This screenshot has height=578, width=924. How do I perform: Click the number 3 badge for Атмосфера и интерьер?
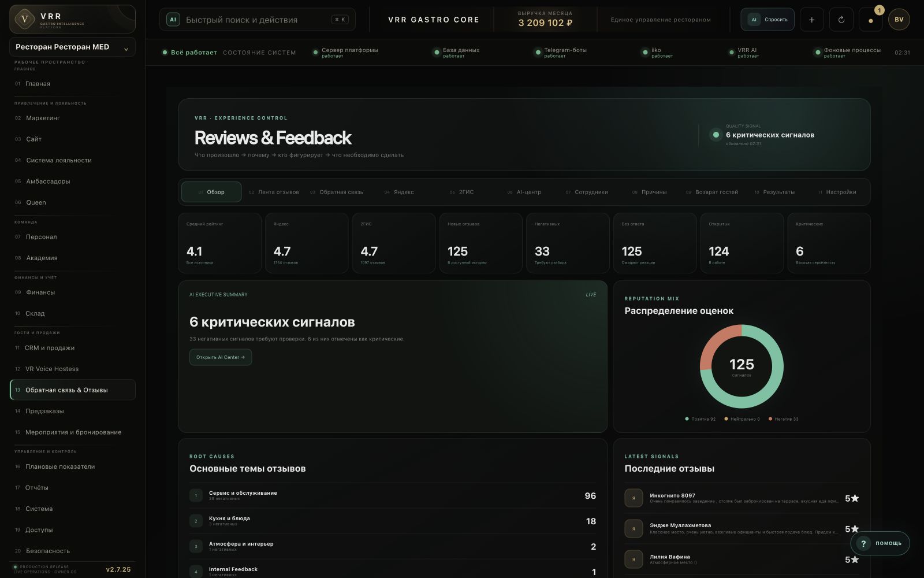pyautogui.click(x=196, y=546)
